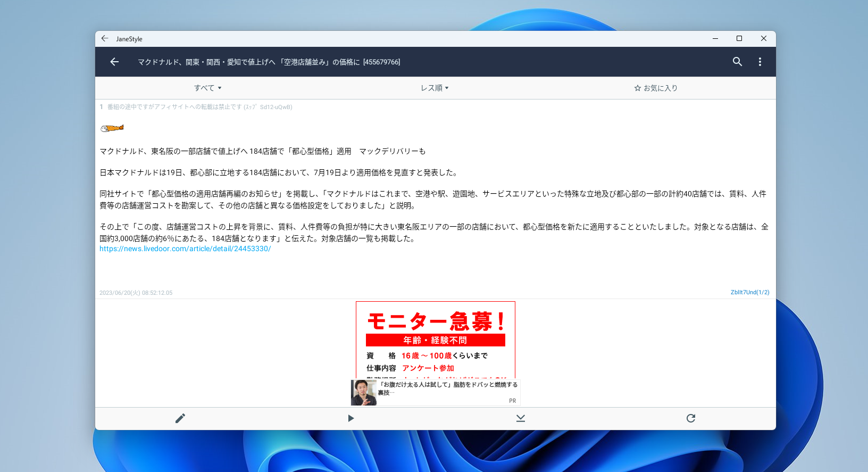This screenshot has width=868, height=472.
Task: Go back with the dark header arrow
Action: click(x=114, y=62)
